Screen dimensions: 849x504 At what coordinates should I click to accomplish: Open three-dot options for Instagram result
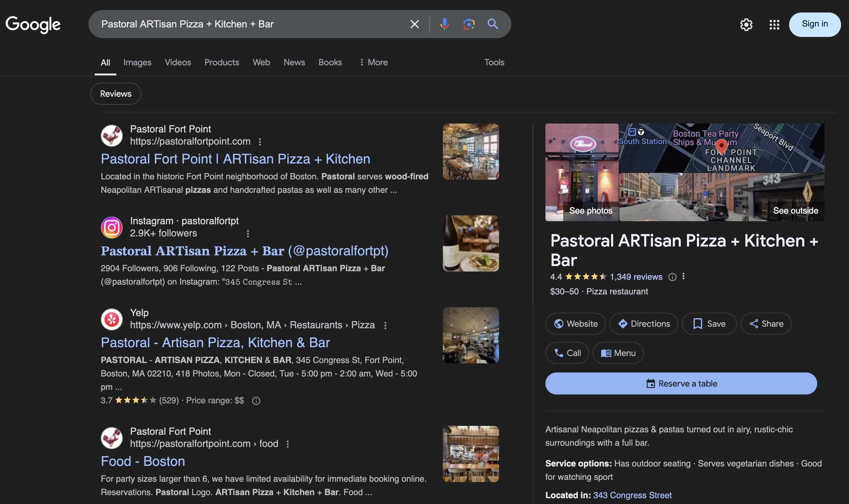click(248, 234)
